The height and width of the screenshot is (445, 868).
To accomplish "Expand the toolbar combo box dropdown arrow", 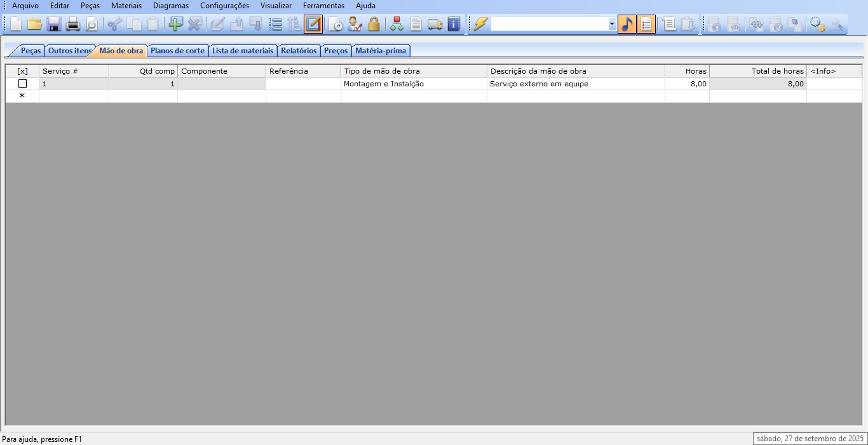I will pos(612,25).
